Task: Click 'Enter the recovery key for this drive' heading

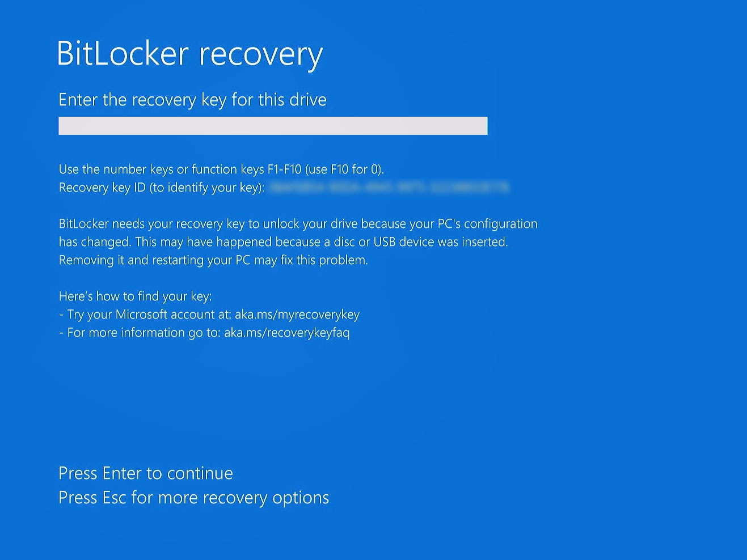Action: click(192, 100)
